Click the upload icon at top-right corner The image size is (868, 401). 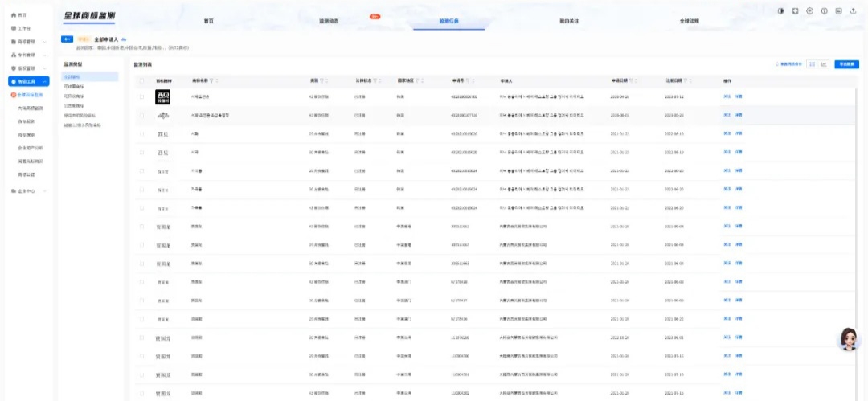pos(853,10)
